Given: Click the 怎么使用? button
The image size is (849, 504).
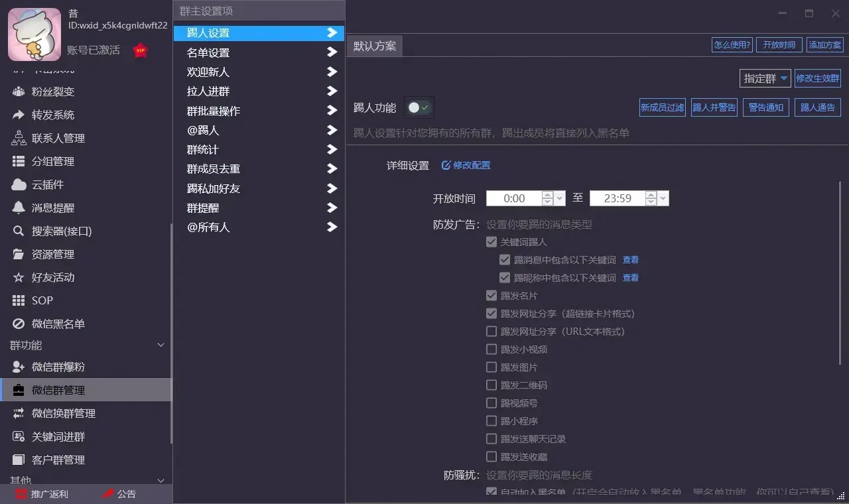Looking at the screenshot, I should (732, 44).
